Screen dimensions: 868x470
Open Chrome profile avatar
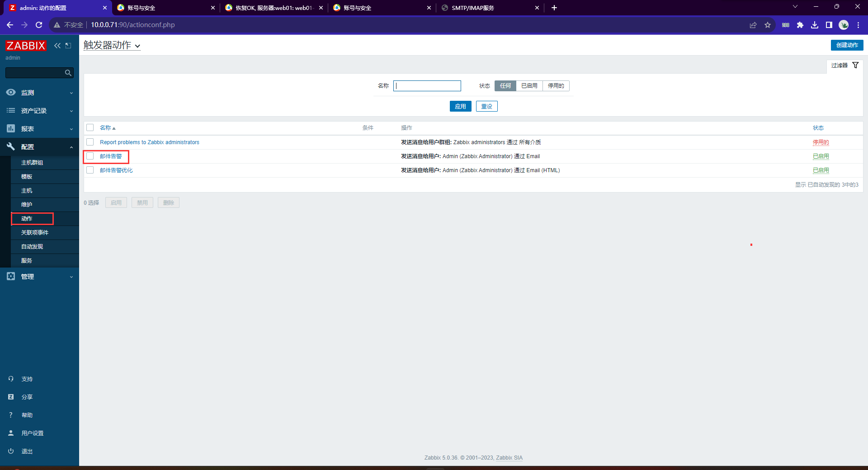point(844,25)
